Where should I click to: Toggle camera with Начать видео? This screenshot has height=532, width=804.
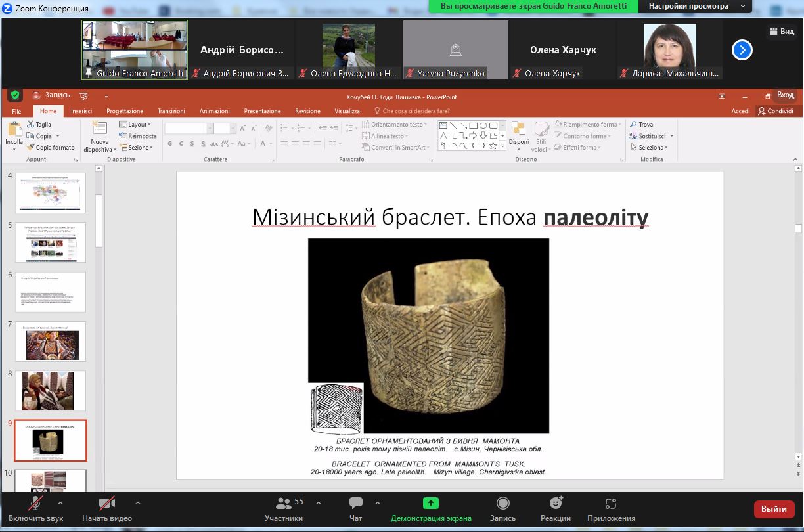[106, 504]
